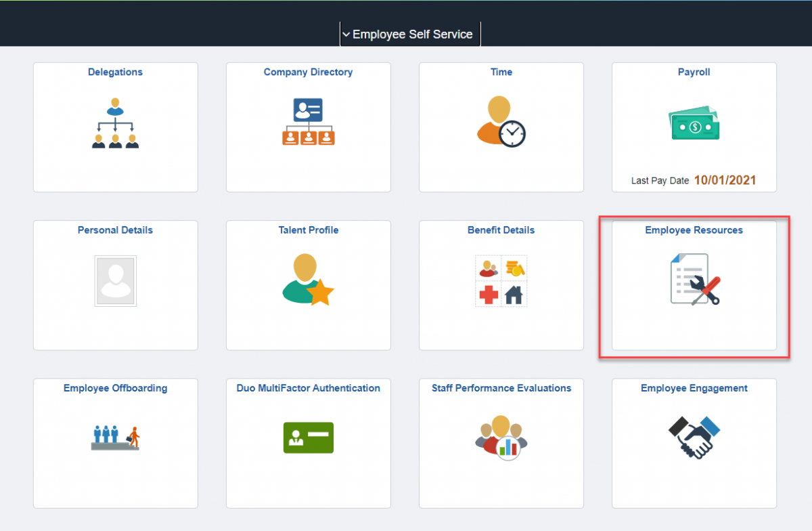Screen dimensions: 812x531
Task: Click the Benefit Details tile title
Action: click(501, 230)
